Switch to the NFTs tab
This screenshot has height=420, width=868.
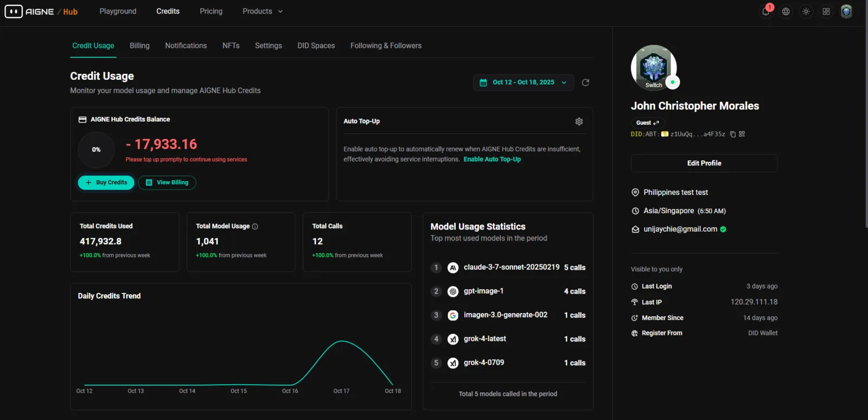[x=231, y=46]
